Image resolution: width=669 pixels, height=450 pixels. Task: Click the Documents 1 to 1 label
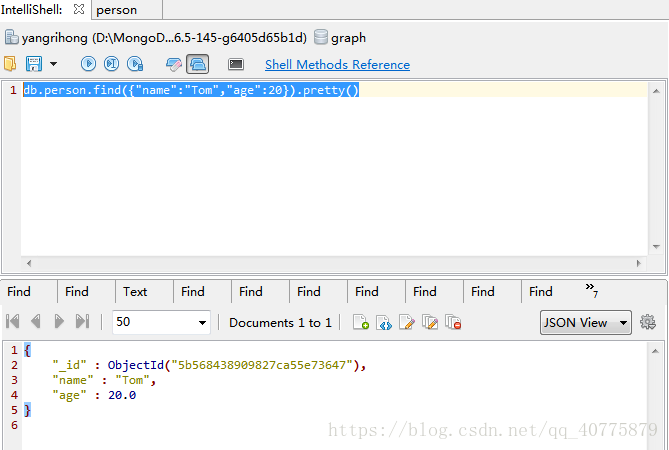pyautogui.click(x=280, y=322)
